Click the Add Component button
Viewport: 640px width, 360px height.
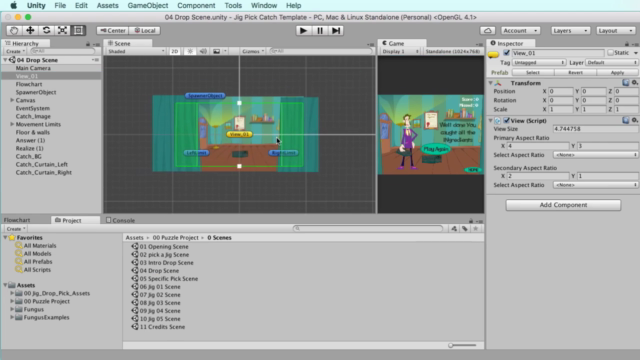[563, 205]
